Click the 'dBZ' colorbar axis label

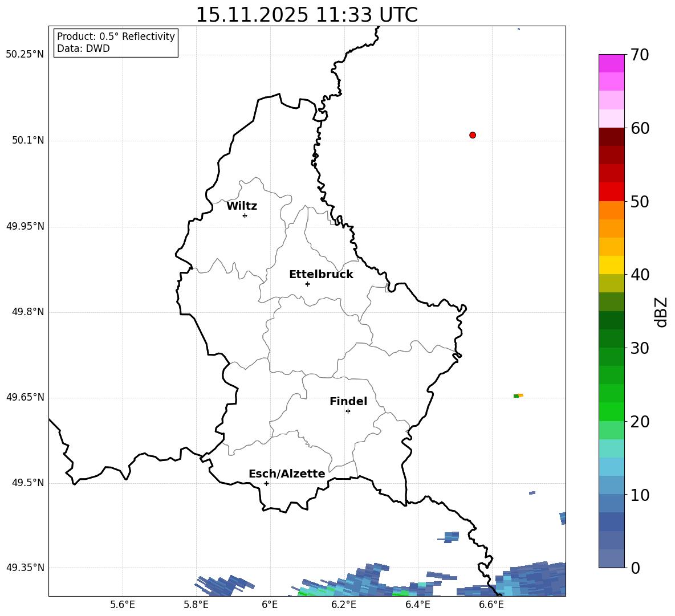(x=661, y=312)
